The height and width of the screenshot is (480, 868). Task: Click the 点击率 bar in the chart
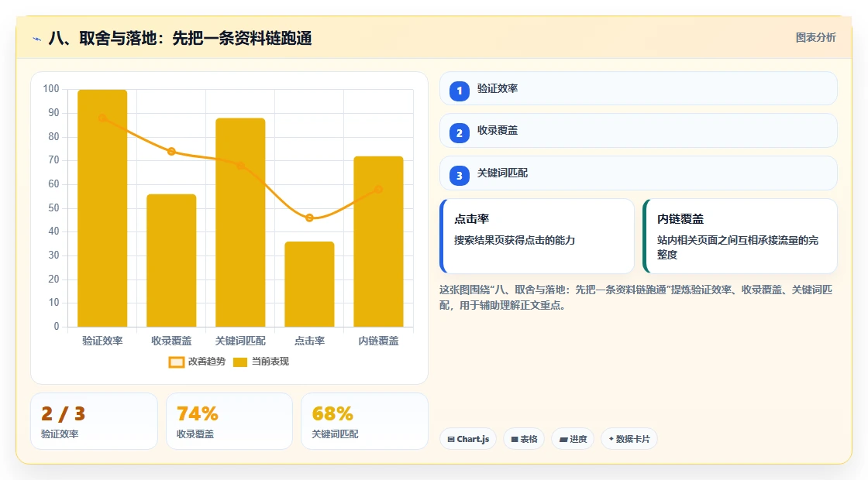(309, 284)
